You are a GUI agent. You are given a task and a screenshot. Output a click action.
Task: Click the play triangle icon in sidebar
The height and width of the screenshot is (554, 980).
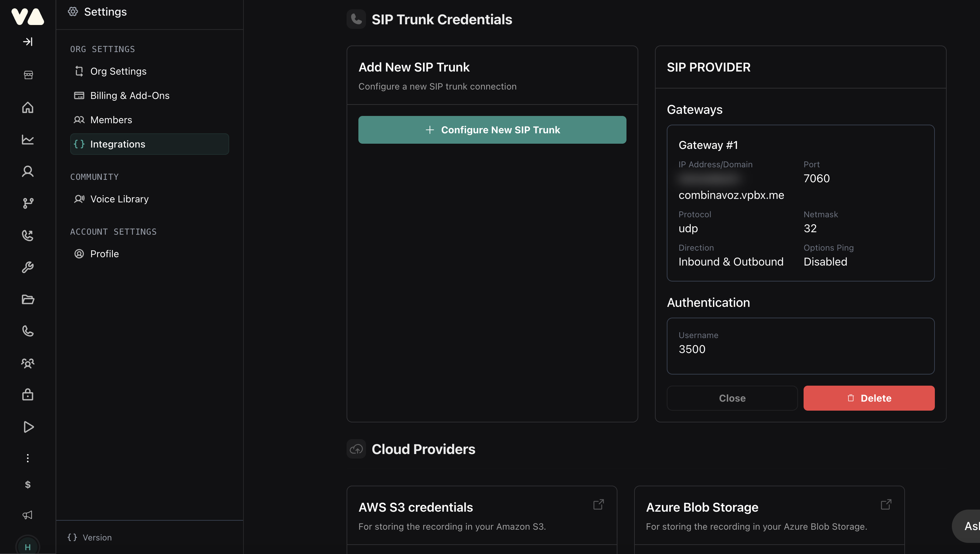pos(28,427)
